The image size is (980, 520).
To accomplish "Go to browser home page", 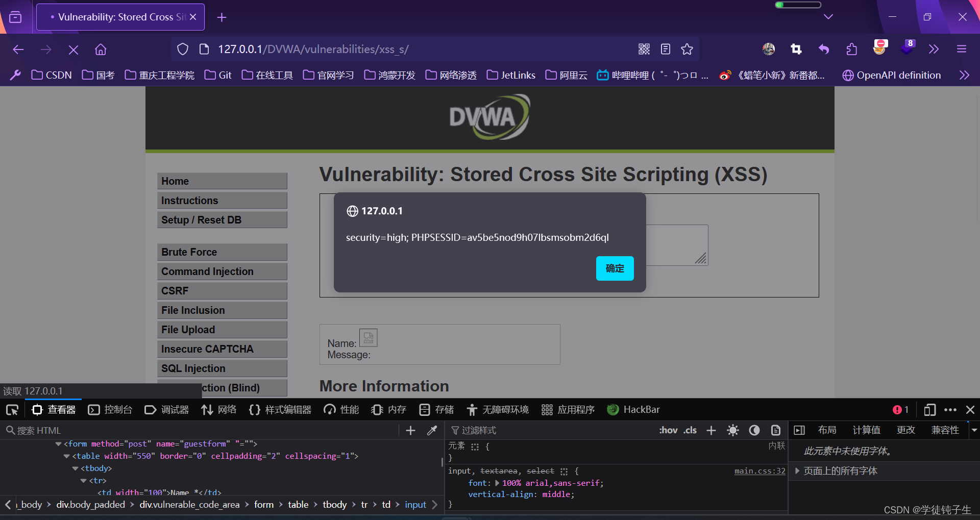I will pyautogui.click(x=101, y=49).
